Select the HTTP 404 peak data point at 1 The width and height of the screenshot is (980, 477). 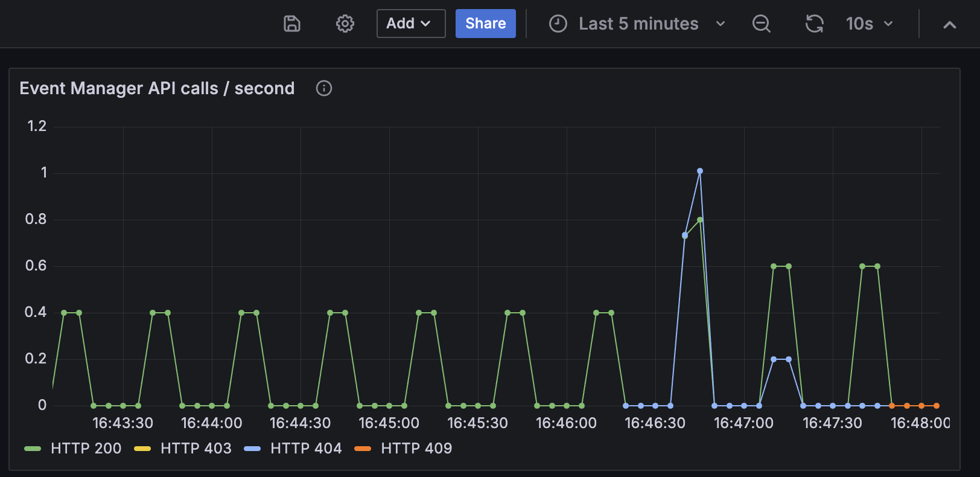700,171
